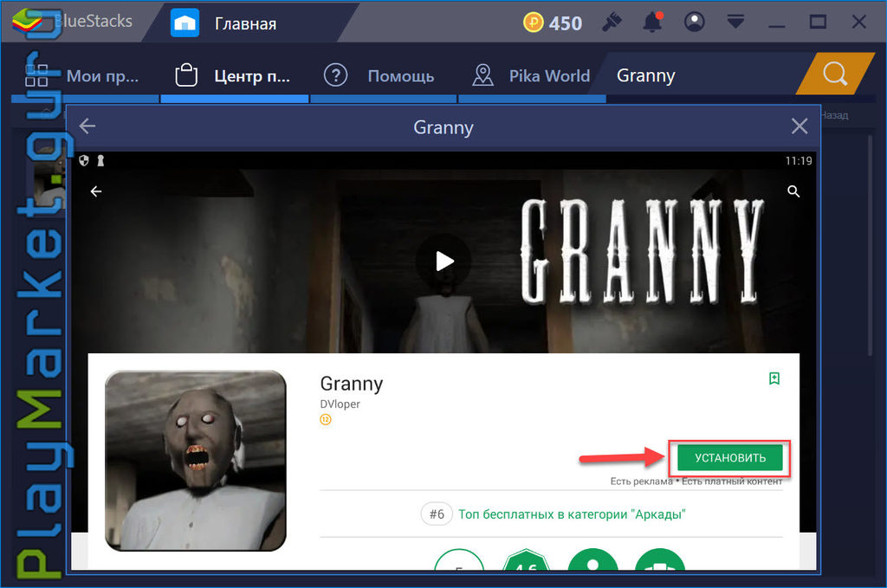Screen dimensions: 887x588
Task: Click the right-side vertical scrollbar
Action: [871, 243]
